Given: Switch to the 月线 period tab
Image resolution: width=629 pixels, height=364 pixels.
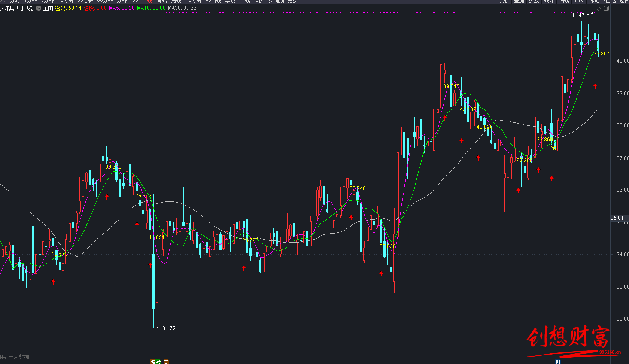Looking at the screenshot, I should (176, 1).
